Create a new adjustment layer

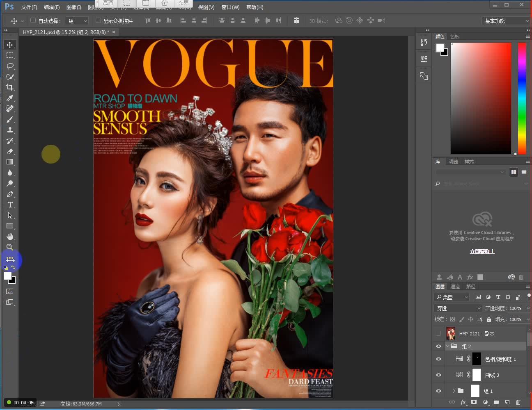coord(485,402)
